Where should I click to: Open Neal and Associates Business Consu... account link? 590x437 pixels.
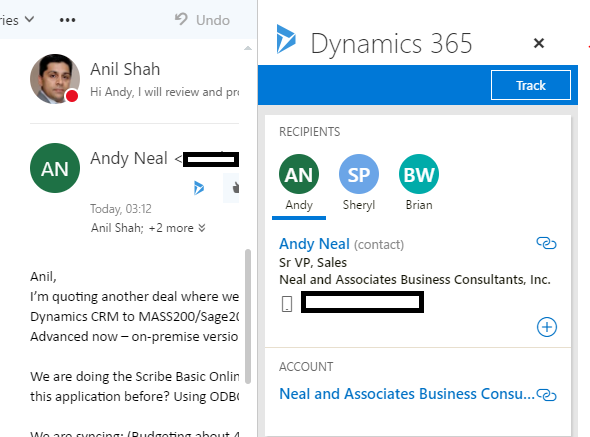[x=407, y=394]
